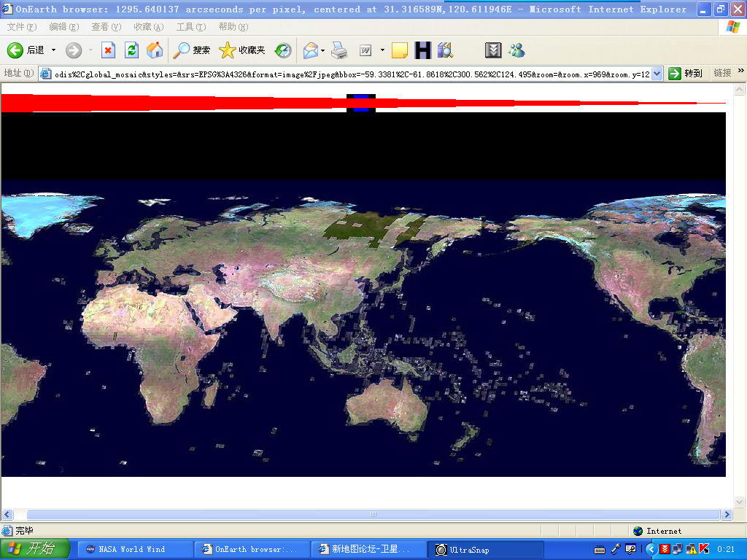Click the Back (后退) navigation button

tap(26, 50)
